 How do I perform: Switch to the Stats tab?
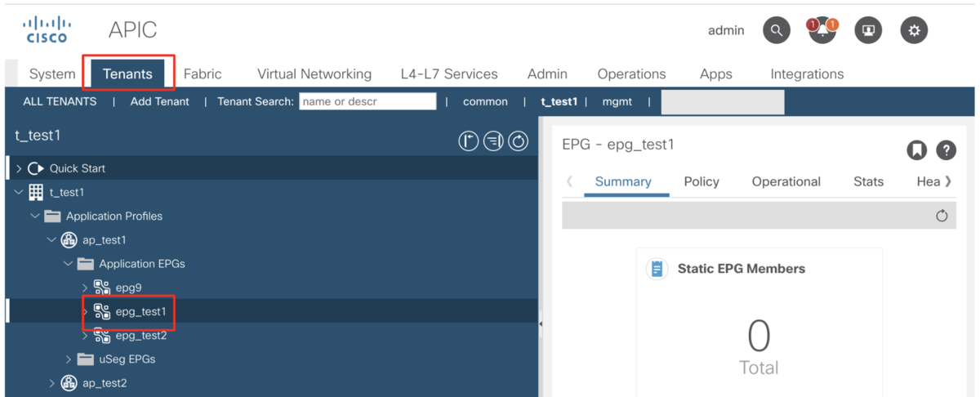tap(868, 181)
